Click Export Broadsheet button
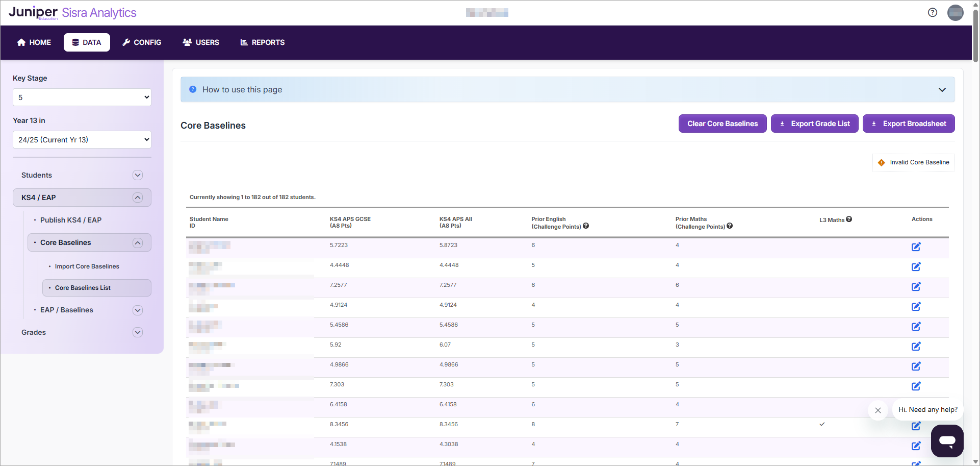 908,124
